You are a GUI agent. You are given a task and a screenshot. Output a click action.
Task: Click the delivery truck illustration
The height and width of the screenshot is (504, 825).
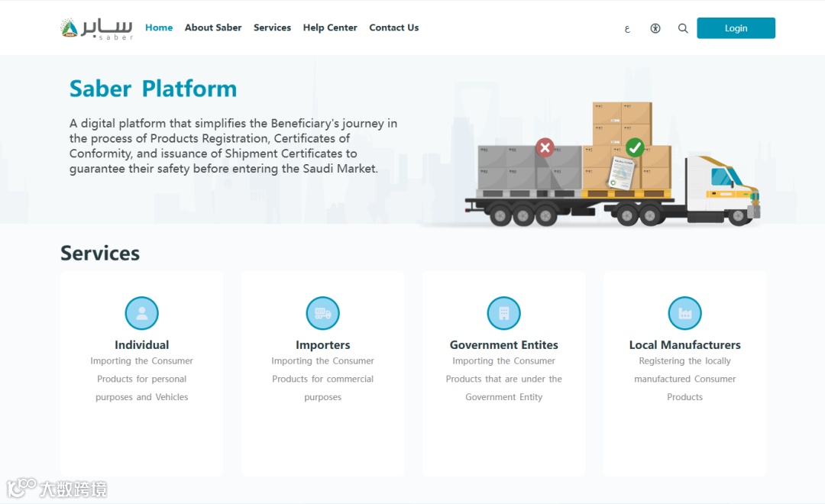pos(613,164)
